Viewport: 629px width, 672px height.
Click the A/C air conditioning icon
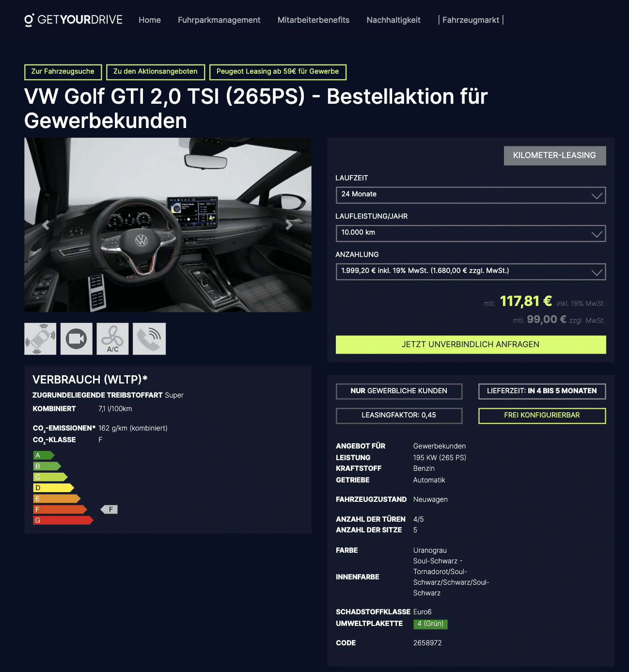(112, 339)
